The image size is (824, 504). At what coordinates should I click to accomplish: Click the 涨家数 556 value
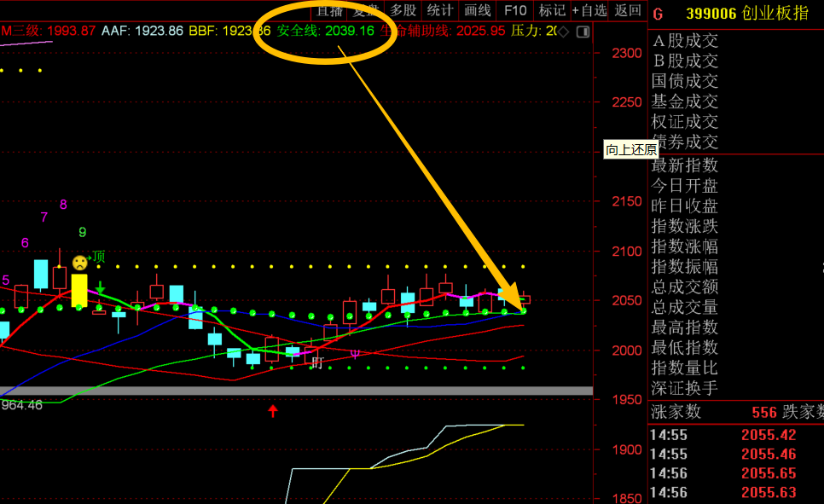[x=764, y=413]
